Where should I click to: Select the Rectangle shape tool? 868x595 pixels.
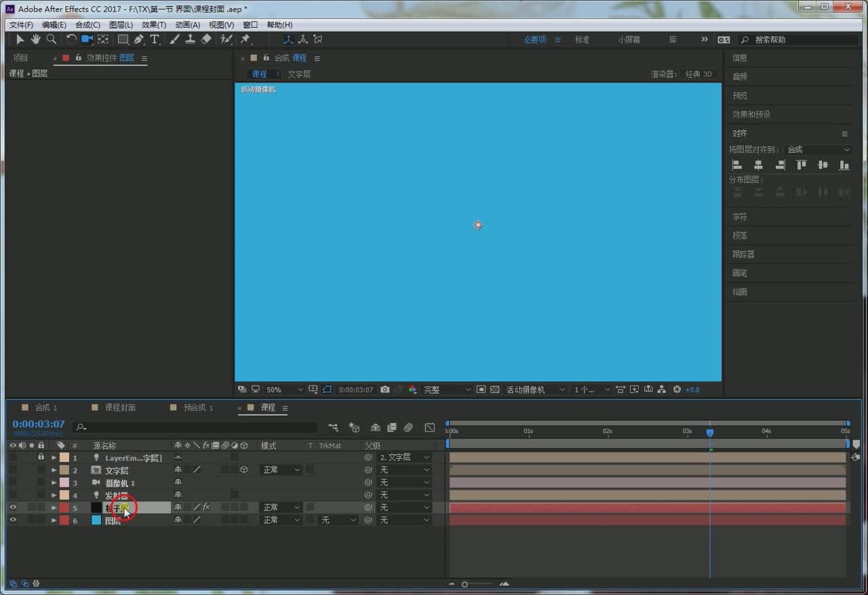pyautogui.click(x=123, y=40)
